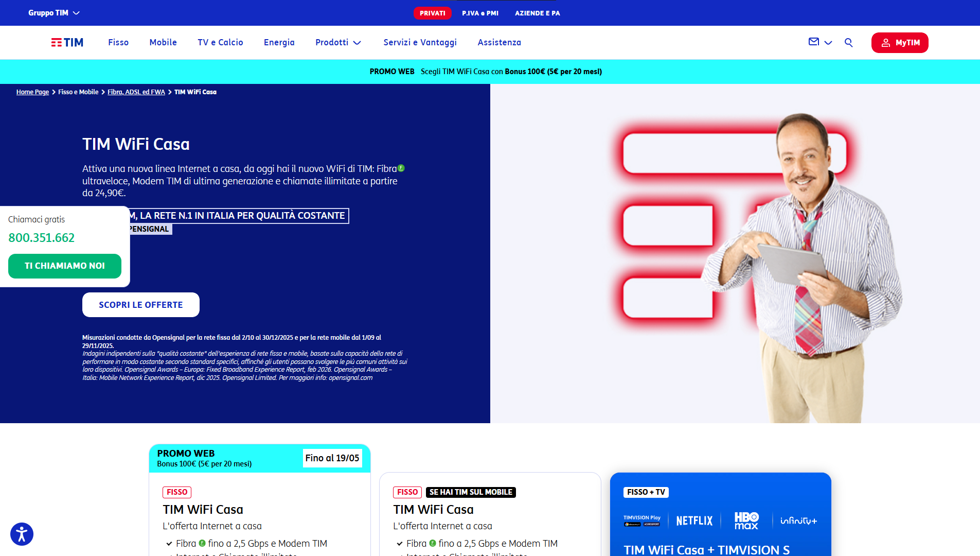Click 'TIM WiFi Casa' breadcrumb current page

coord(195,92)
